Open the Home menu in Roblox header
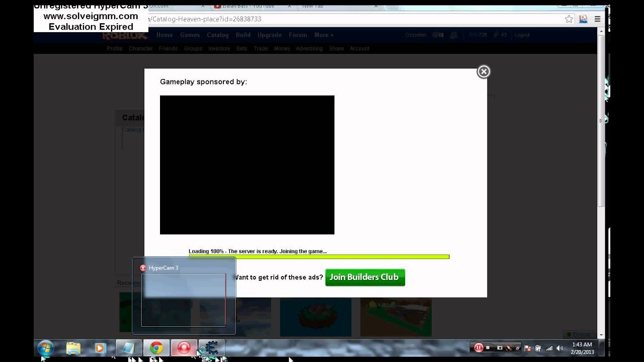 click(165, 35)
